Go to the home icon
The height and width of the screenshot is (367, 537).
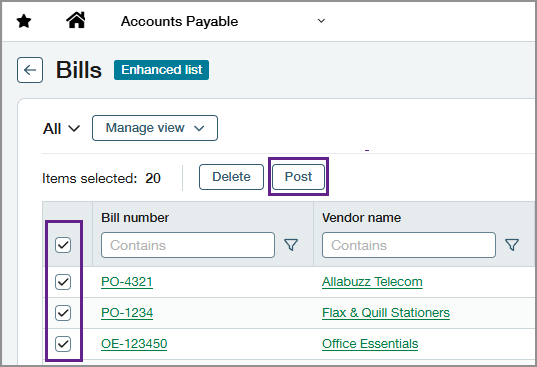[76, 20]
